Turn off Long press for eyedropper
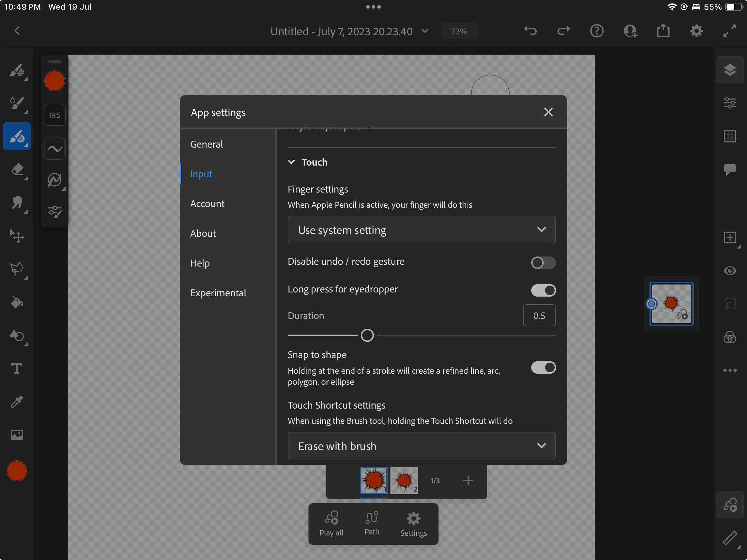Image resolution: width=747 pixels, height=560 pixels. pos(543,290)
